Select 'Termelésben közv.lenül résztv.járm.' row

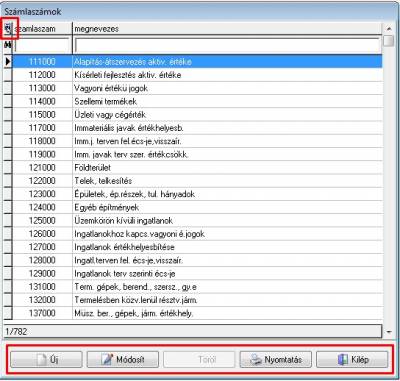coord(197,300)
